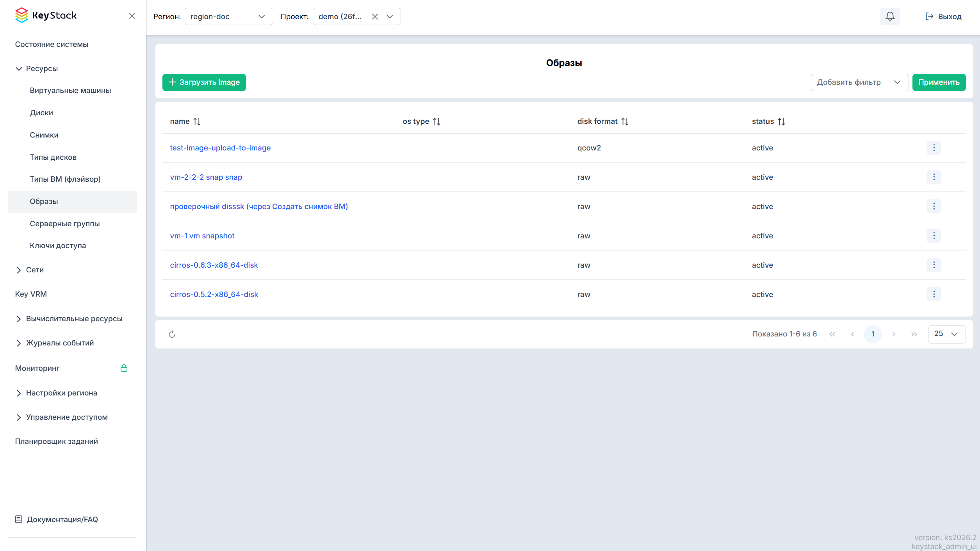This screenshot has height=551, width=980.
Task: Refresh the images table
Action: [172, 334]
